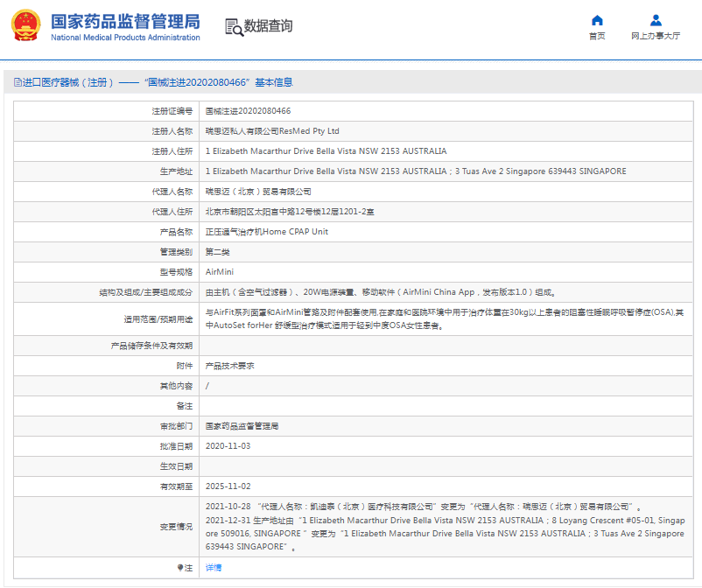Select registration number 国械注进20202080466 in table
This screenshot has height=588, width=702.
click(248, 111)
